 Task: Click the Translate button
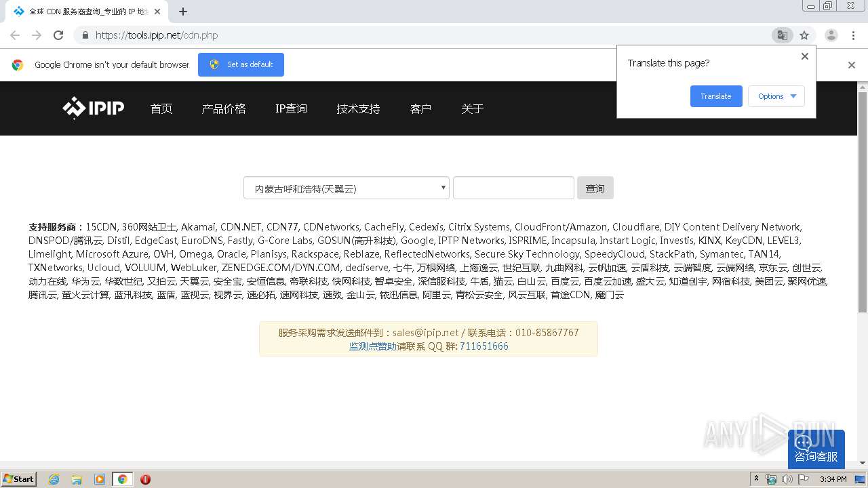(716, 96)
